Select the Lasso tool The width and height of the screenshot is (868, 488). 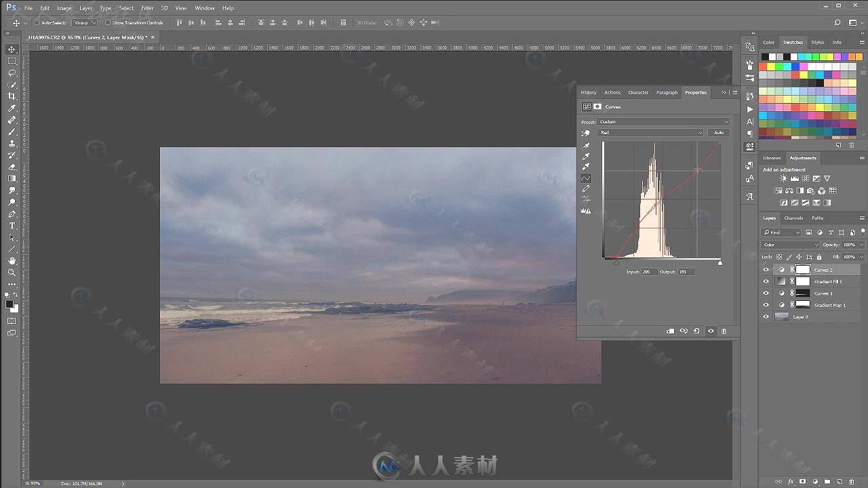click(x=12, y=73)
